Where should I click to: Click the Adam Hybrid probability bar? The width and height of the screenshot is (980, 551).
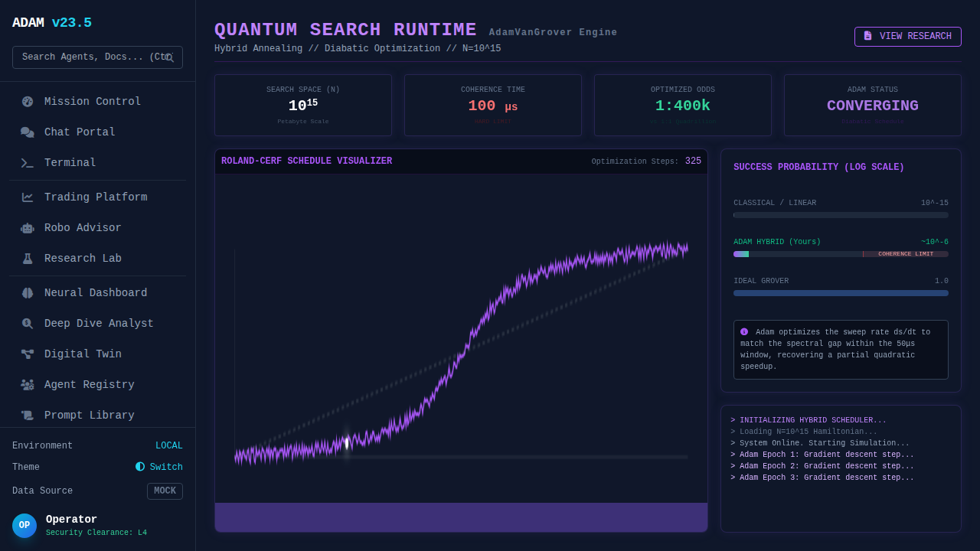coord(840,254)
